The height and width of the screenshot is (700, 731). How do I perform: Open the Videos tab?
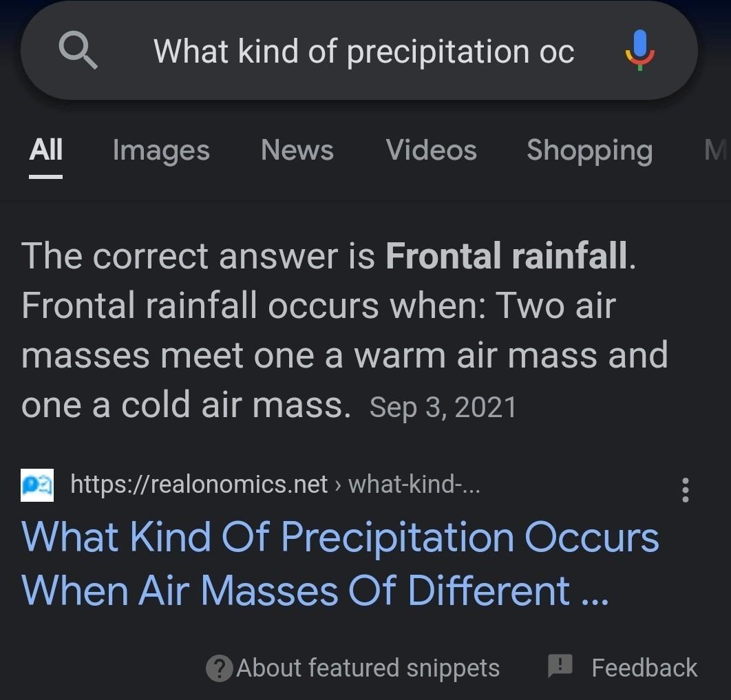click(431, 150)
